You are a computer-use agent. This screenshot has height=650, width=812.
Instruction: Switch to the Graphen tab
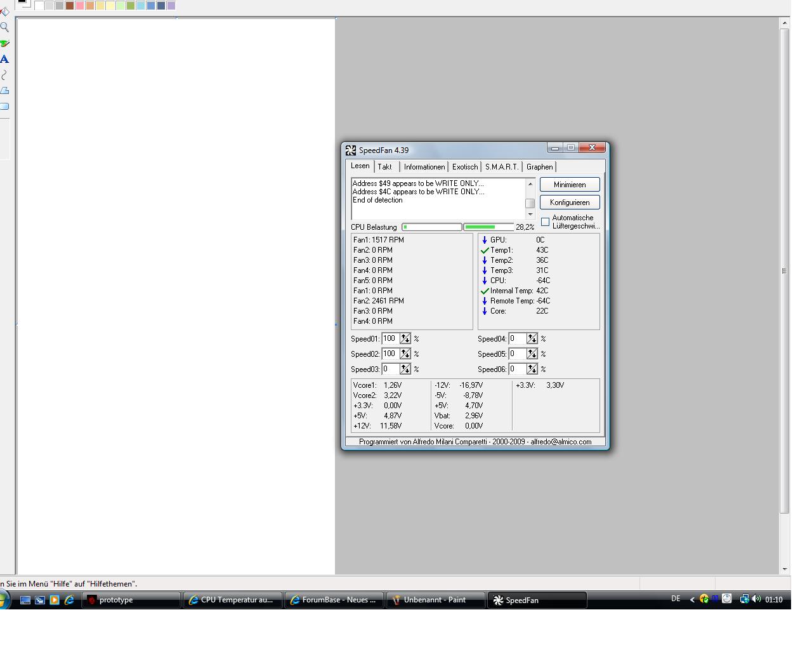[x=539, y=167]
